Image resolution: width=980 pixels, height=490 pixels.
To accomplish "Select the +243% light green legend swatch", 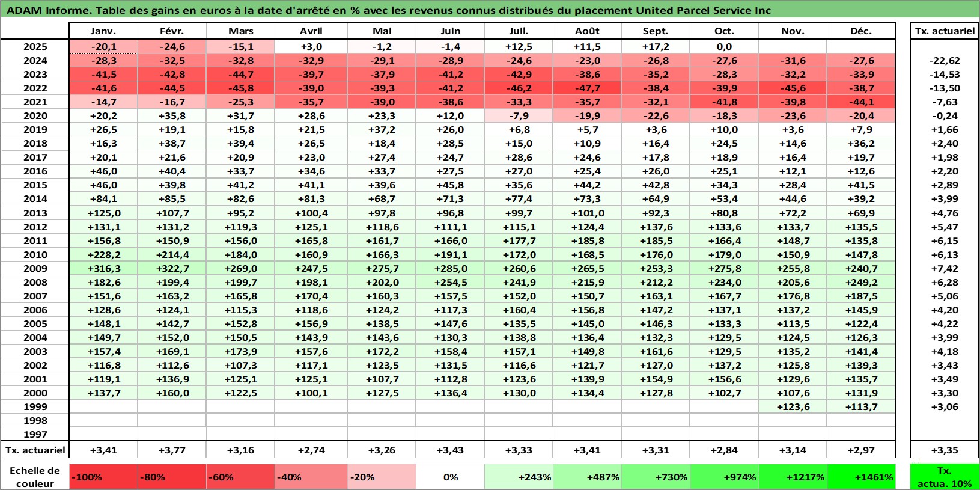I will [x=519, y=477].
